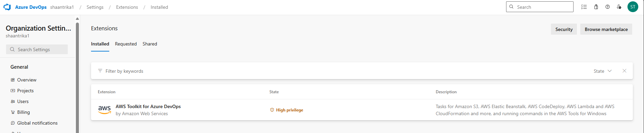
Task: Click the Browse marketplace button
Action: (606, 29)
